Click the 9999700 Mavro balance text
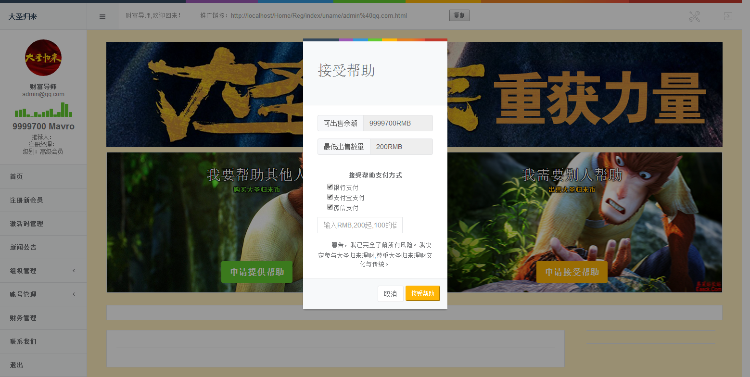 click(43, 126)
